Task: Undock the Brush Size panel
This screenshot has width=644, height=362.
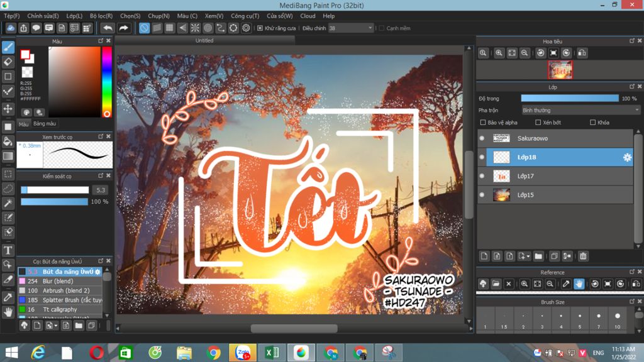Action: [632, 302]
